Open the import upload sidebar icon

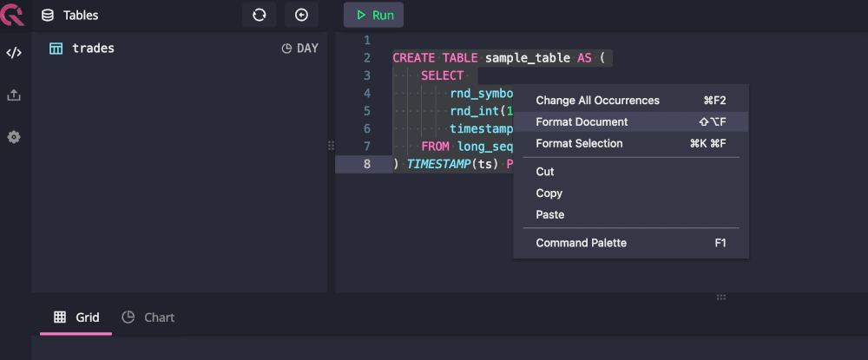click(x=14, y=95)
